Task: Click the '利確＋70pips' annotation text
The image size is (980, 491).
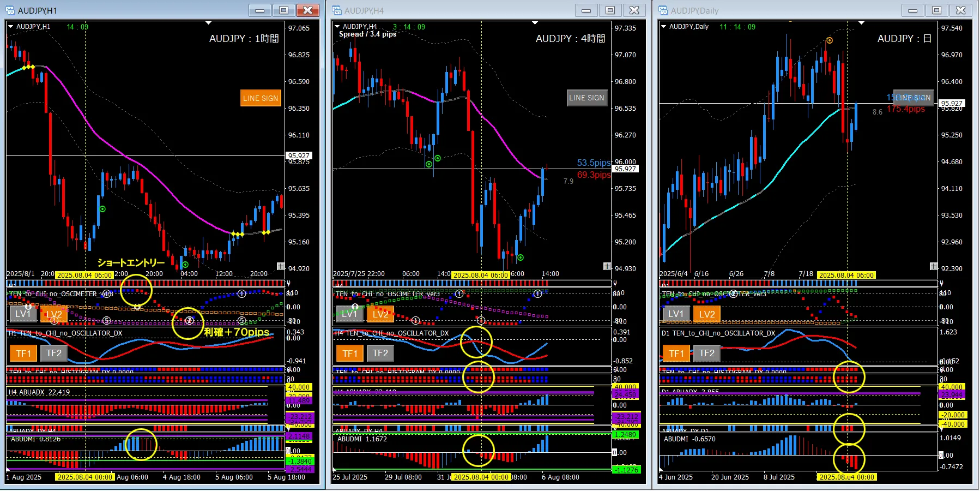Action: coord(237,332)
